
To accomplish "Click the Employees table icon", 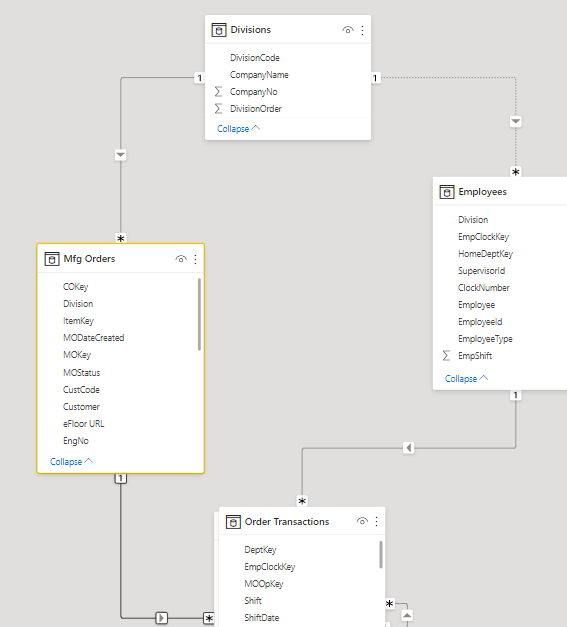I will 447,192.
